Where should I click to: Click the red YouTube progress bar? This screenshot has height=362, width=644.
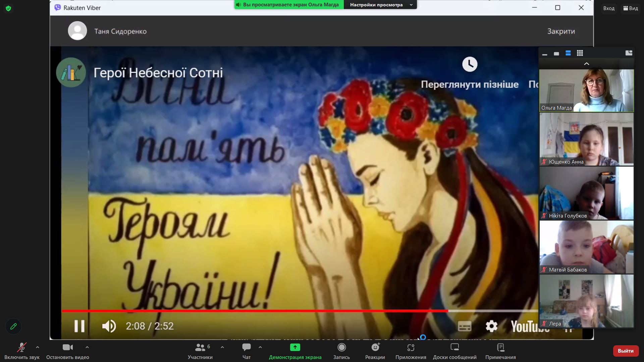click(255, 311)
